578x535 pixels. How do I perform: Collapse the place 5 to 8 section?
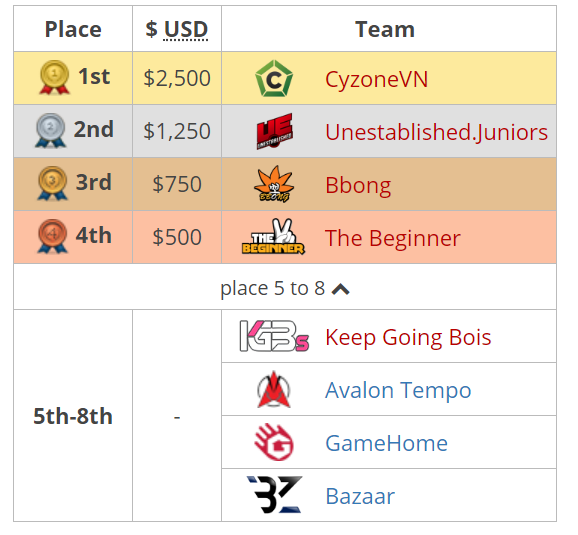(285, 288)
